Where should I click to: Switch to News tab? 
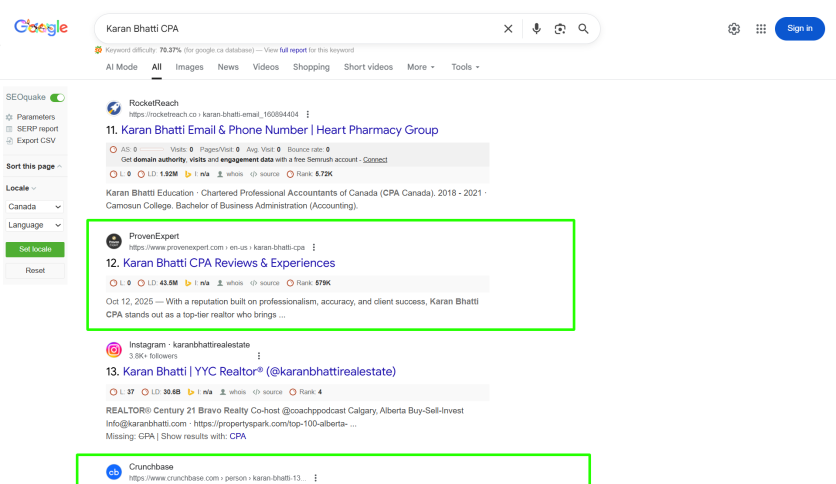(x=228, y=67)
